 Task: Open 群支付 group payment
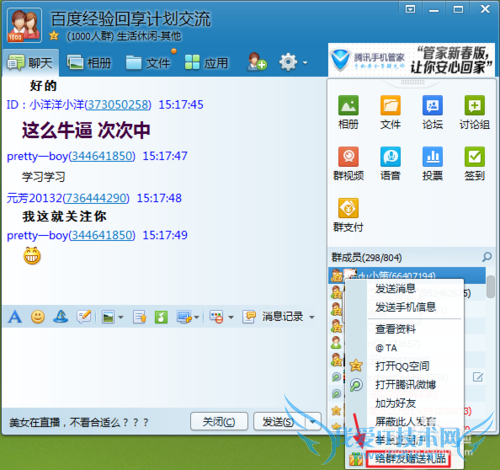pyautogui.click(x=348, y=208)
